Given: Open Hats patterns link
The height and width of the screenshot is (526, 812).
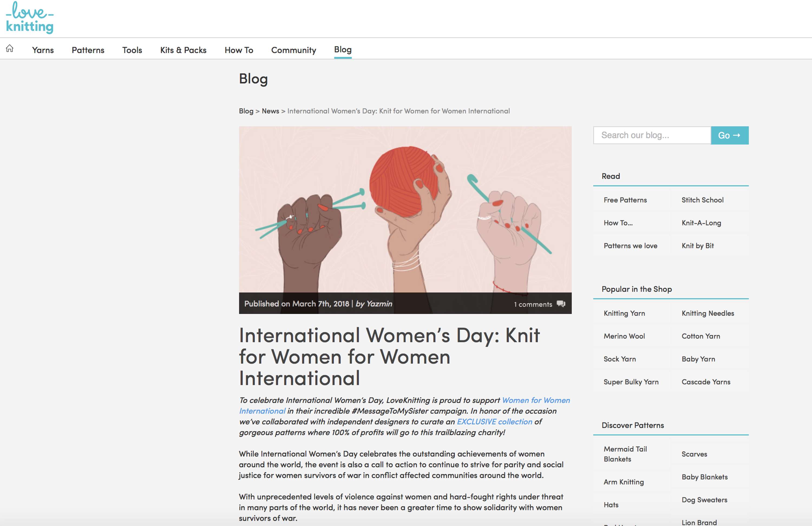Looking at the screenshot, I should click(611, 505).
